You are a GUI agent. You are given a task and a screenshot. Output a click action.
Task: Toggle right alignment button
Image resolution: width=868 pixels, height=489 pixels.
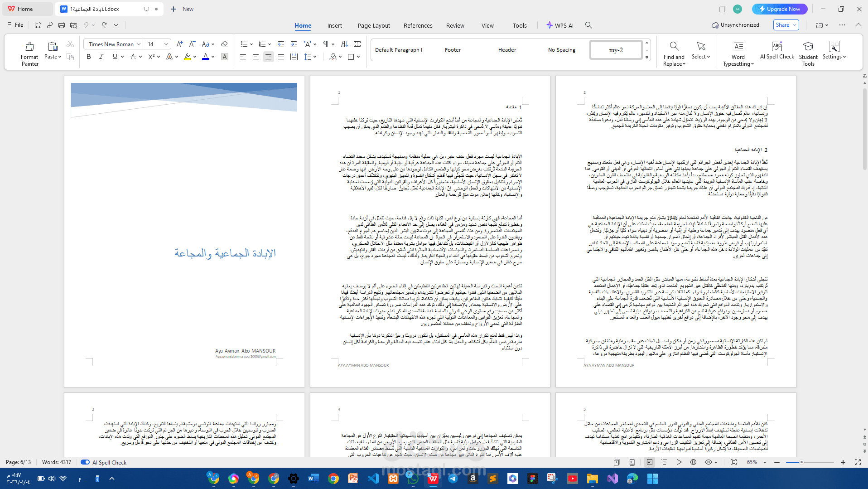[268, 57]
